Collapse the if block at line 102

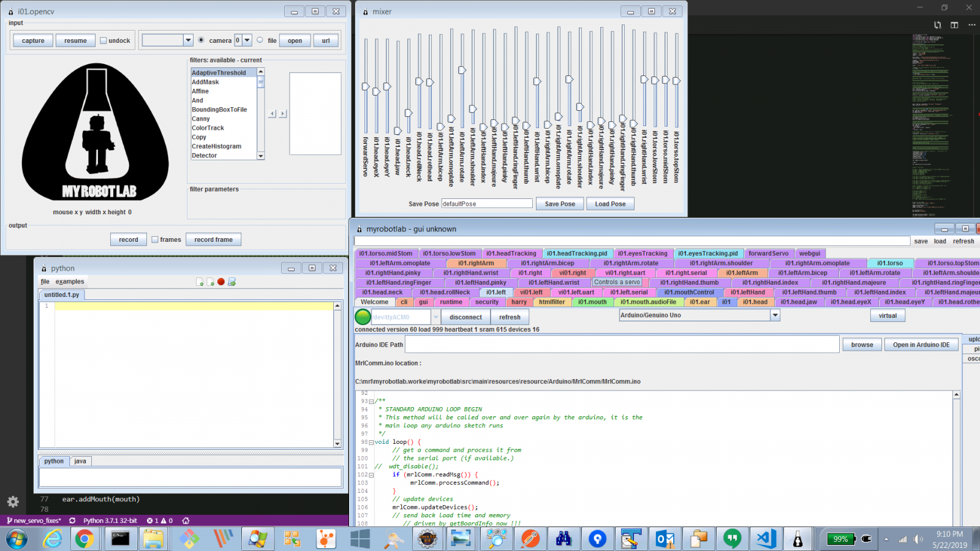(371, 475)
